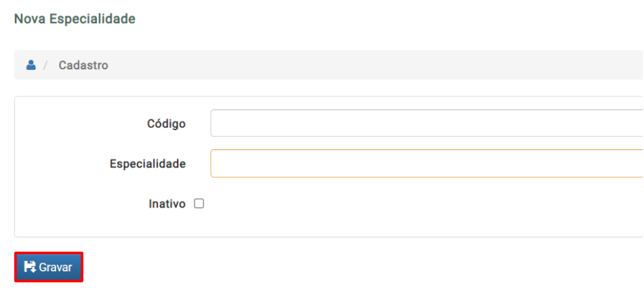
Task: Go to home via blue person icon
Action: click(31, 65)
